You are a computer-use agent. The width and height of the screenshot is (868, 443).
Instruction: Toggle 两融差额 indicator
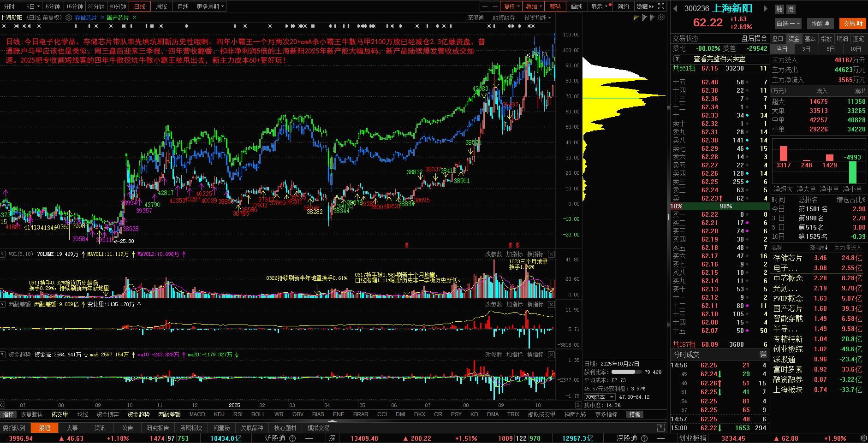pos(169,414)
